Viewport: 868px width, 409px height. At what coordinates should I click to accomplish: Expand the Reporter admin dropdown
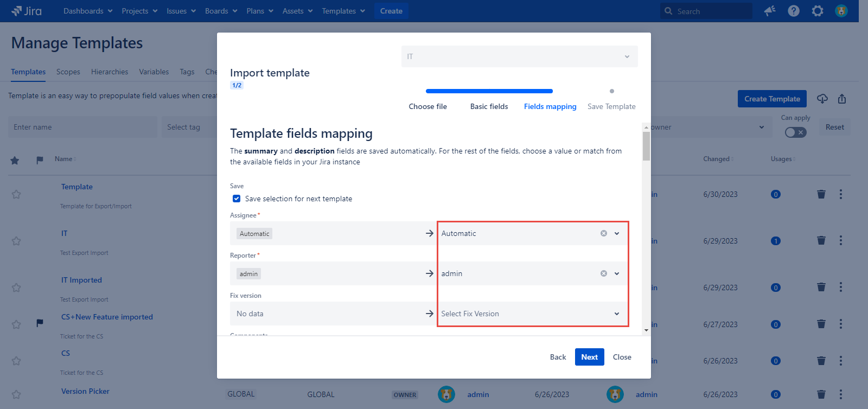[x=616, y=273]
